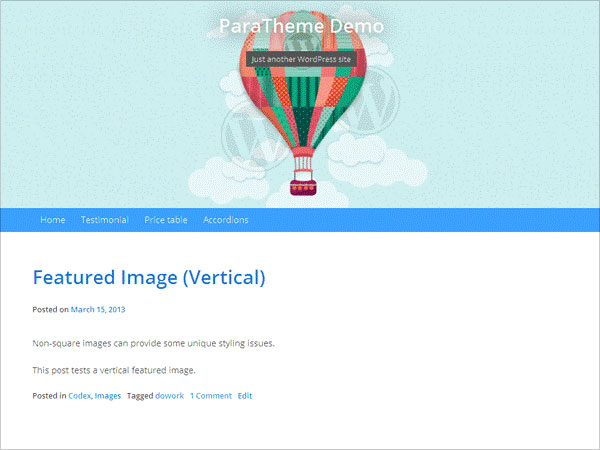Click the 'Just another WordPress site' tagline
This screenshot has height=450, width=600.
[x=301, y=59]
